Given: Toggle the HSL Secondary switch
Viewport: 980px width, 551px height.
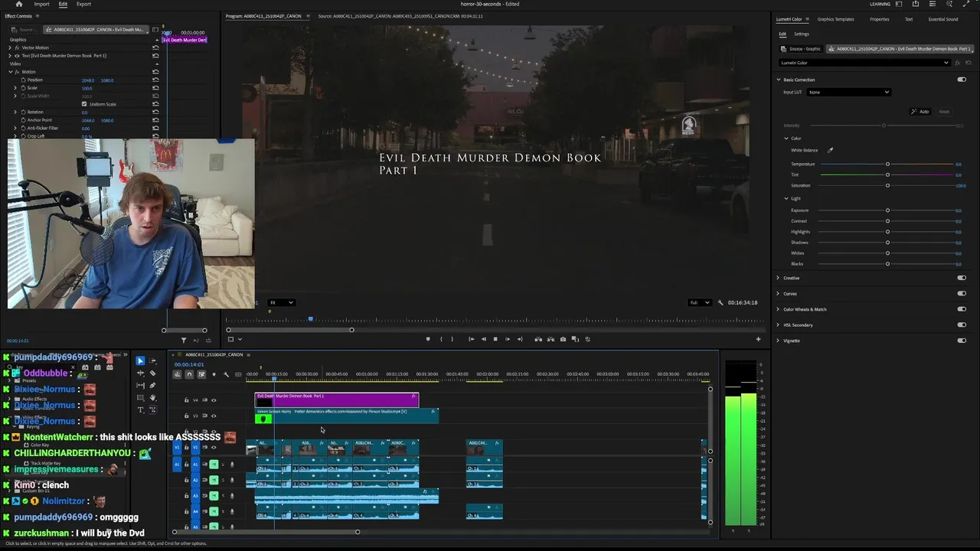Looking at the screenshot, I should point(962,324).
